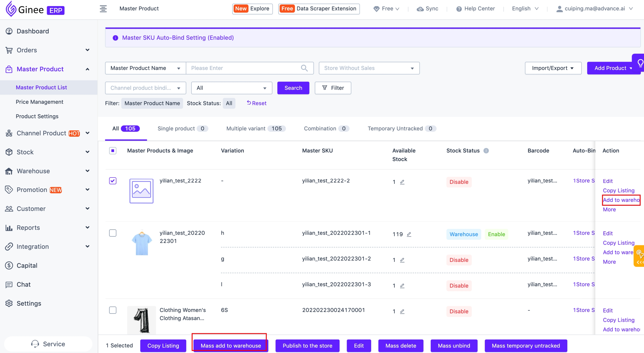Check the Clothing Women's product checkbox
644x353 pixels.
coord(113,310)
